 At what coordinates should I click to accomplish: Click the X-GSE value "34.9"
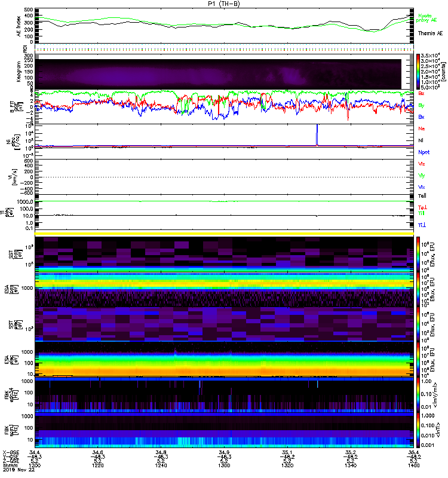[224, 452]
